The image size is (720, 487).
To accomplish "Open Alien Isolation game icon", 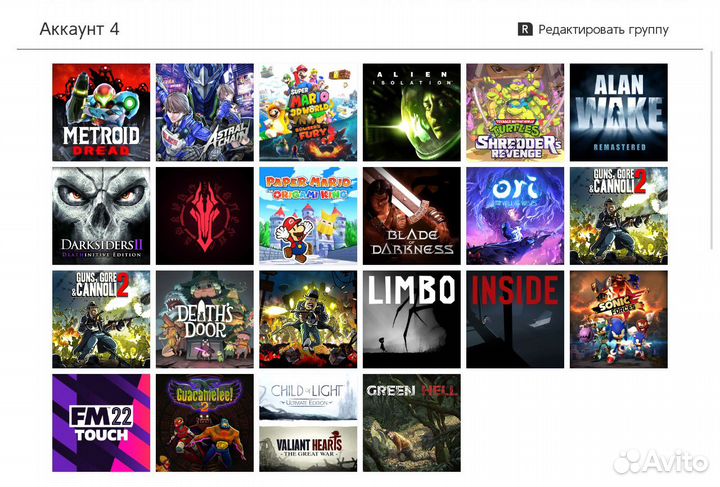I will point(412,112).
